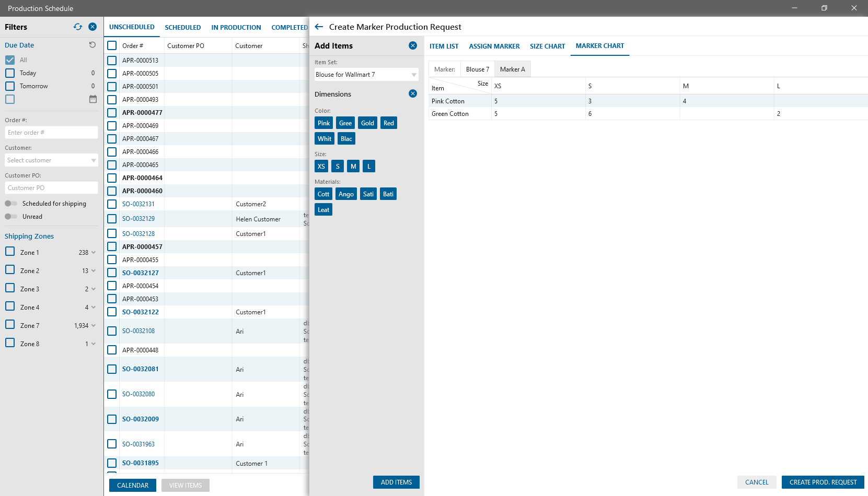868x496 pixels.
Task: Open order link SO-0032108
Action: (x=138, y=331)
